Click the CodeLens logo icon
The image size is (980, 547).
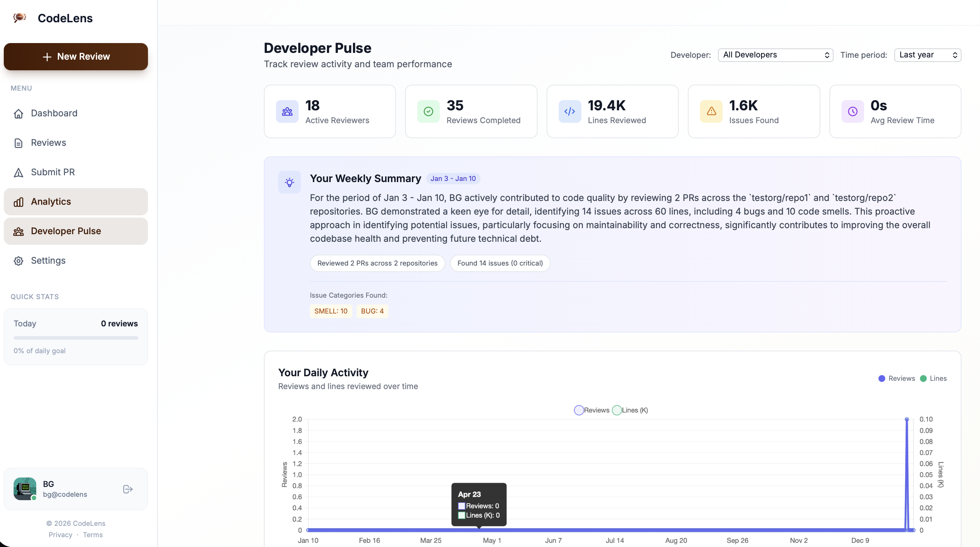click(x=19, y=17)
